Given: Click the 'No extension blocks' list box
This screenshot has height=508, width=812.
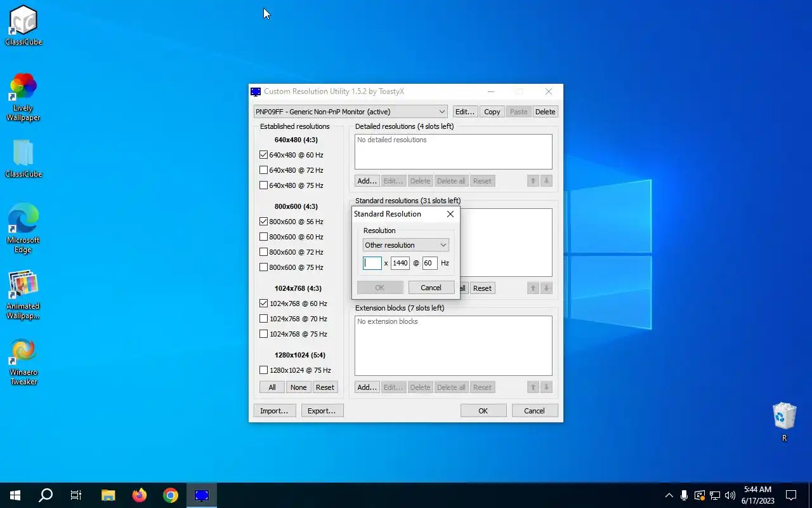Looking at the screenshot, I should [x=454, y=345].
